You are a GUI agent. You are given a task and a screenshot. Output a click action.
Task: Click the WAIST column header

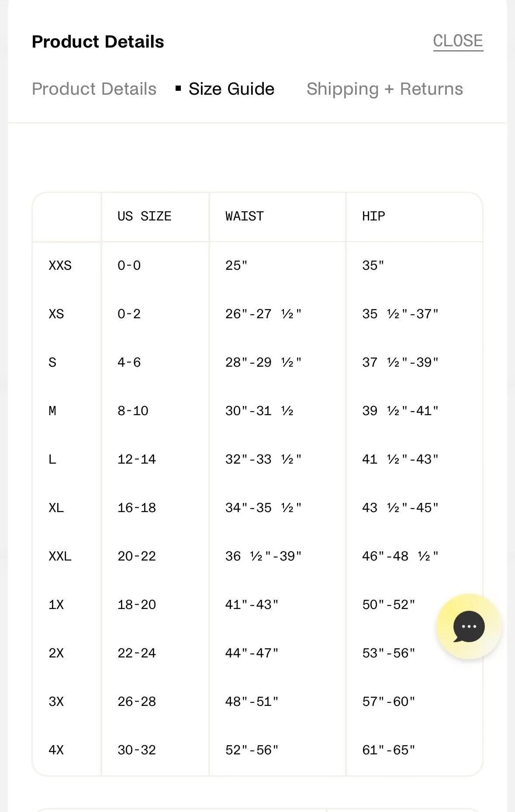click(244, 216)
